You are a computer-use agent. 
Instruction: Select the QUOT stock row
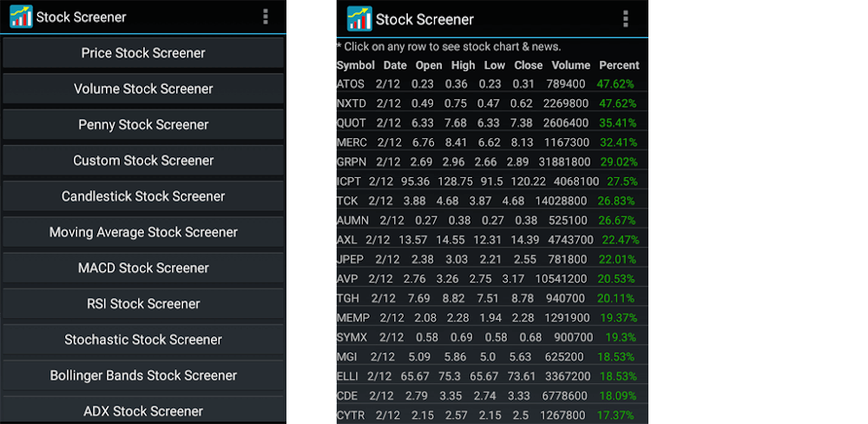tap(492, 123)
